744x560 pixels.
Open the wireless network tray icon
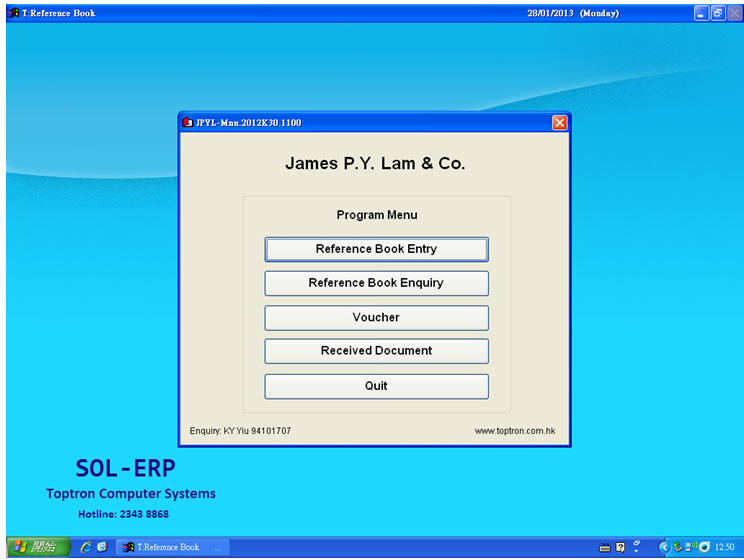point(691,547)
